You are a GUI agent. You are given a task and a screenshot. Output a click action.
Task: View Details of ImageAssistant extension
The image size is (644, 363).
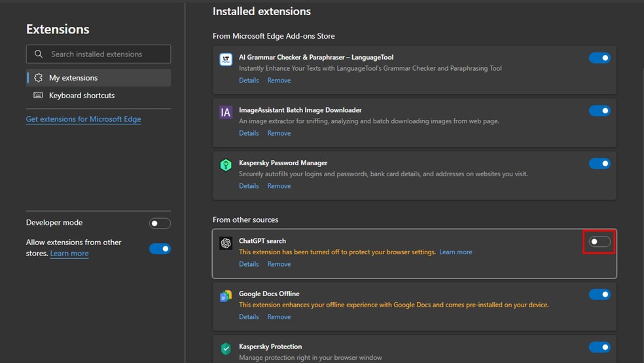249,133
